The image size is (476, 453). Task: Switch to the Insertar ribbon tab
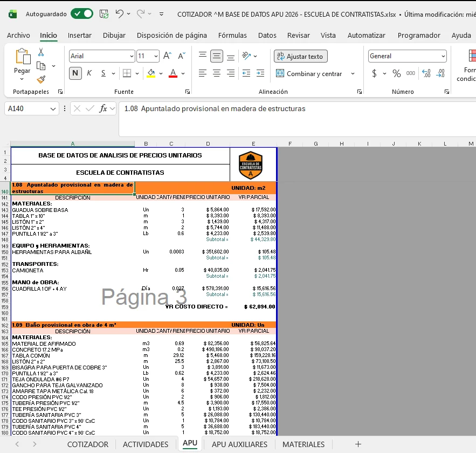click(80, 36)
